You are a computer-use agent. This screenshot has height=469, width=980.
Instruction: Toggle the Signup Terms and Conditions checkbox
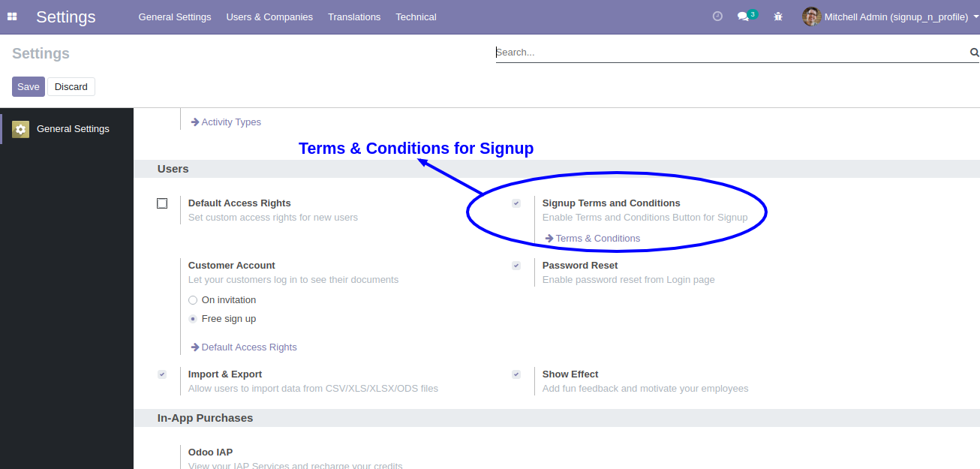516,203
